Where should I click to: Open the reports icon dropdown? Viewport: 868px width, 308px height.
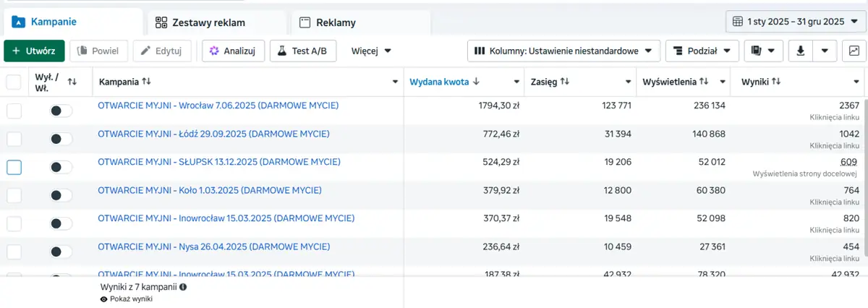(x=763, y=51)
